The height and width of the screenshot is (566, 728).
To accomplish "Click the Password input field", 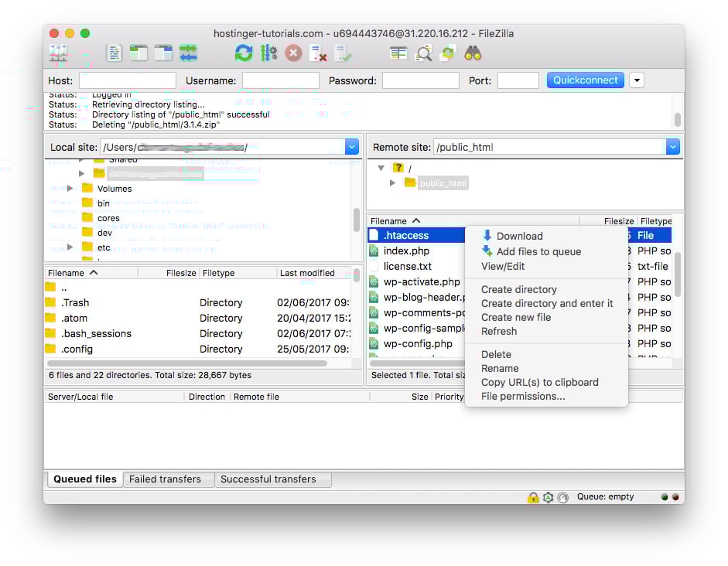I will coord(420,80).
